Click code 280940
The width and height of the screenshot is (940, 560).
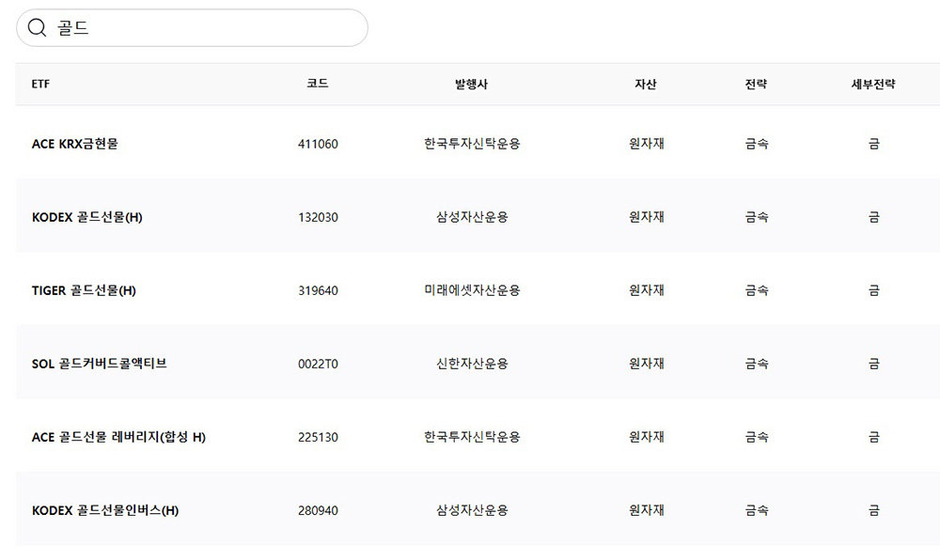point(318,510)
